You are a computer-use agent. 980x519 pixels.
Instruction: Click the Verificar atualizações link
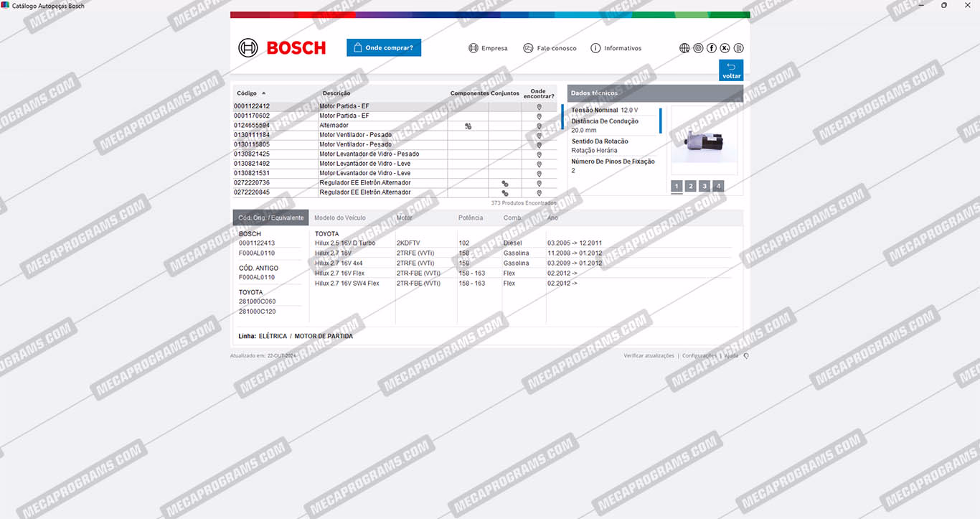(649, 356)
